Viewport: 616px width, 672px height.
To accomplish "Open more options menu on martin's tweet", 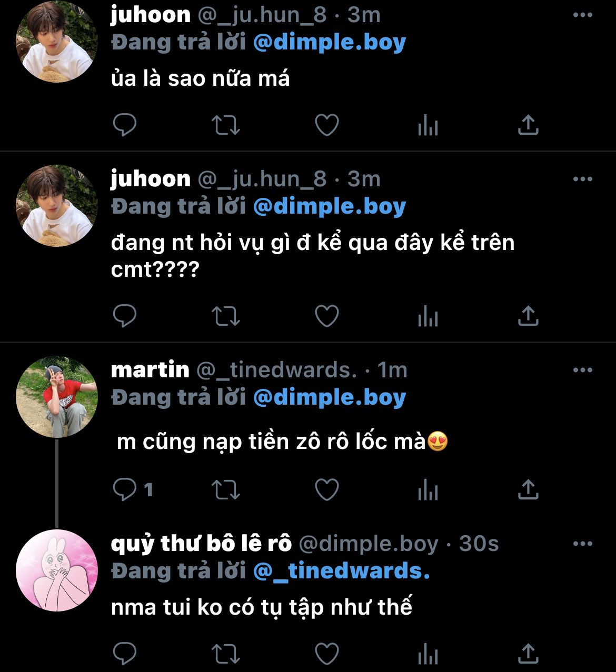I will coord(582,370).
